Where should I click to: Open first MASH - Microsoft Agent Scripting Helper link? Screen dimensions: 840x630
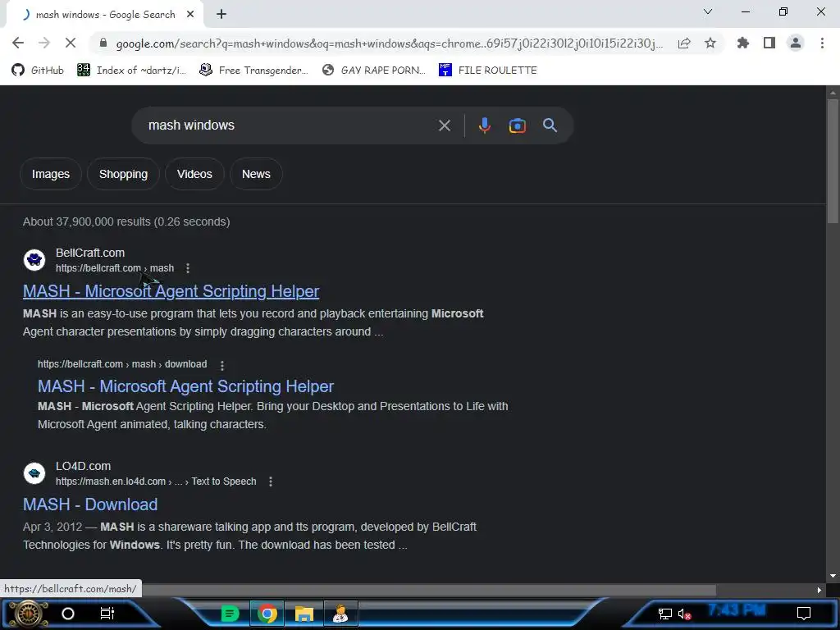(x=171, y=291)
